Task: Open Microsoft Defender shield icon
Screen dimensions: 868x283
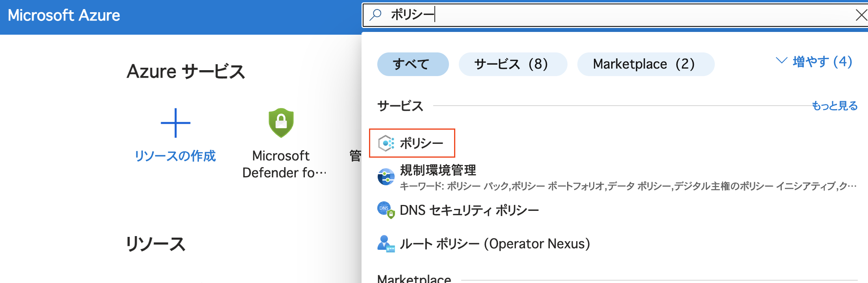Action: pyautogui.click(x=281, y=123)
